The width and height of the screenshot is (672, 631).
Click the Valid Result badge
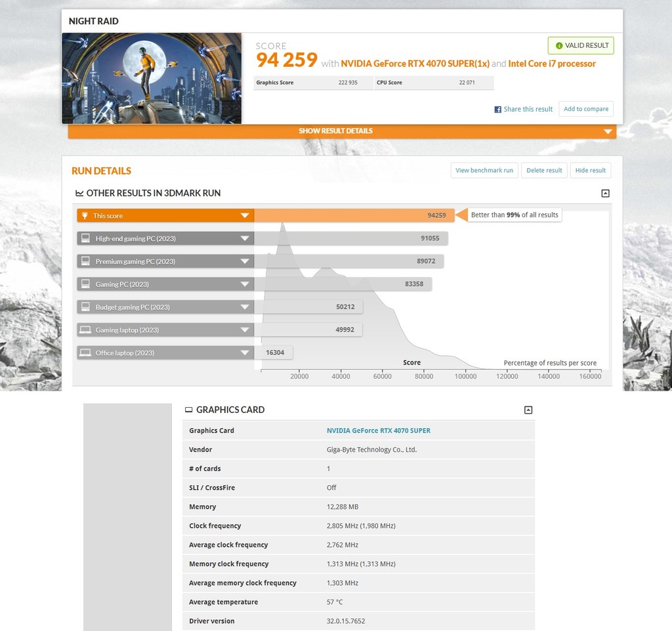tap(581, 45)
